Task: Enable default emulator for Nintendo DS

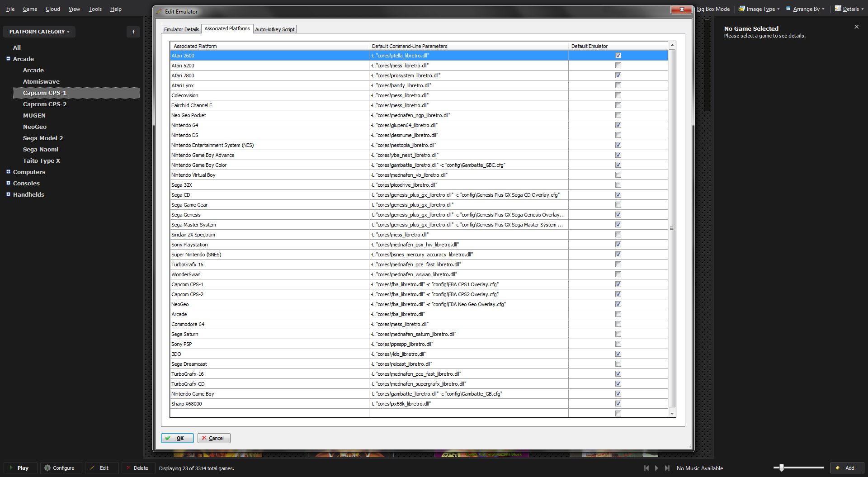Action: 618,135
